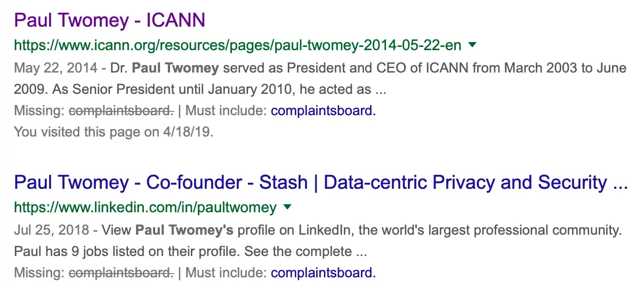This screenshot has width=644, height=288.
Task: Click struck-through complaintsboard under ICANN result
Action: tap(122, 111)
